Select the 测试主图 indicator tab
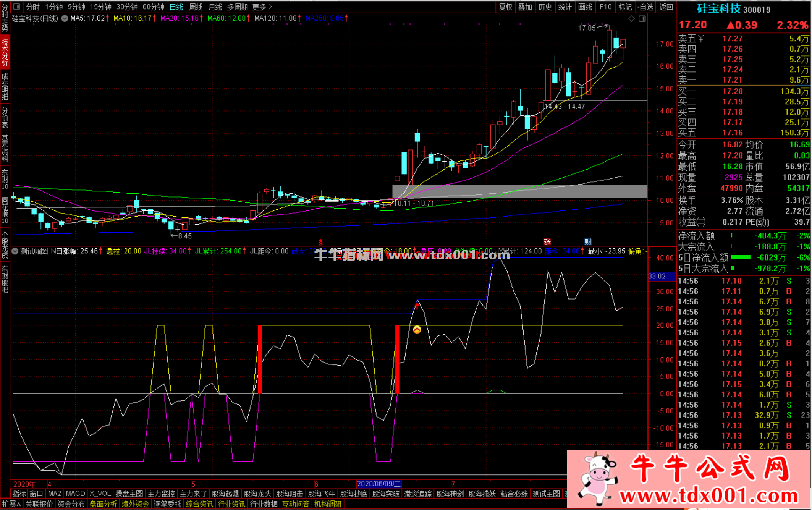 [546, 494]
